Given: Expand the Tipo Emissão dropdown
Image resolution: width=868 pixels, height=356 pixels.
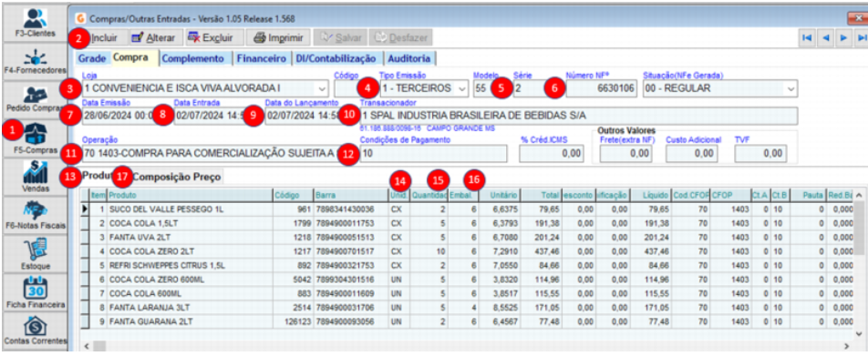Looking at the screenshot, I should pyautogui.click(x=462, y=88).
